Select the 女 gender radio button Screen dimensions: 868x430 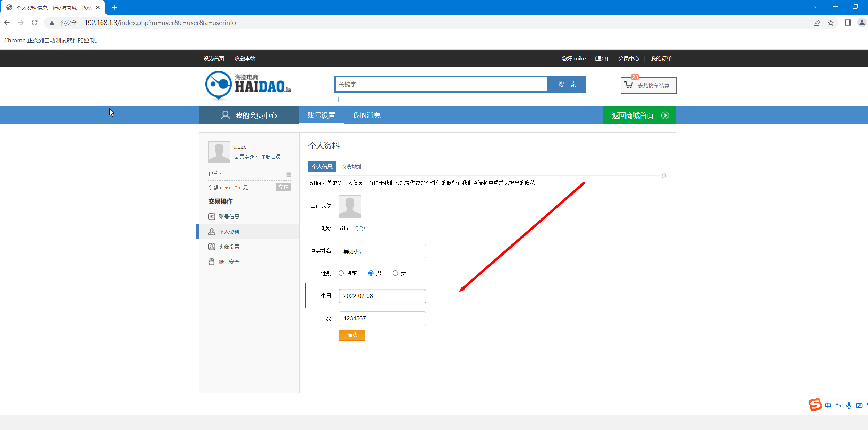(395, 273)
